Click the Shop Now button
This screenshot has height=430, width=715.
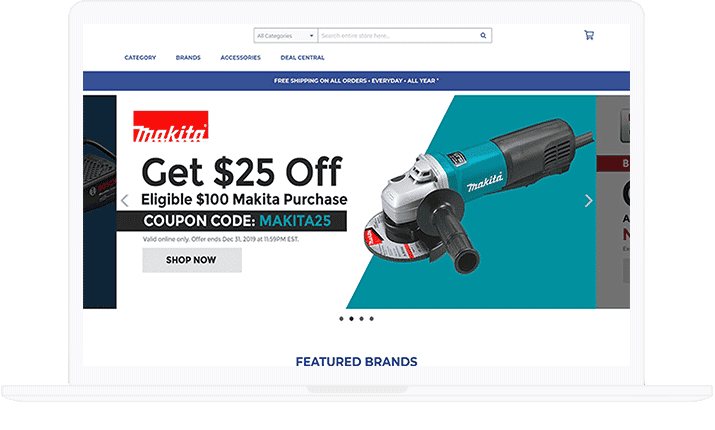point(192,260)
